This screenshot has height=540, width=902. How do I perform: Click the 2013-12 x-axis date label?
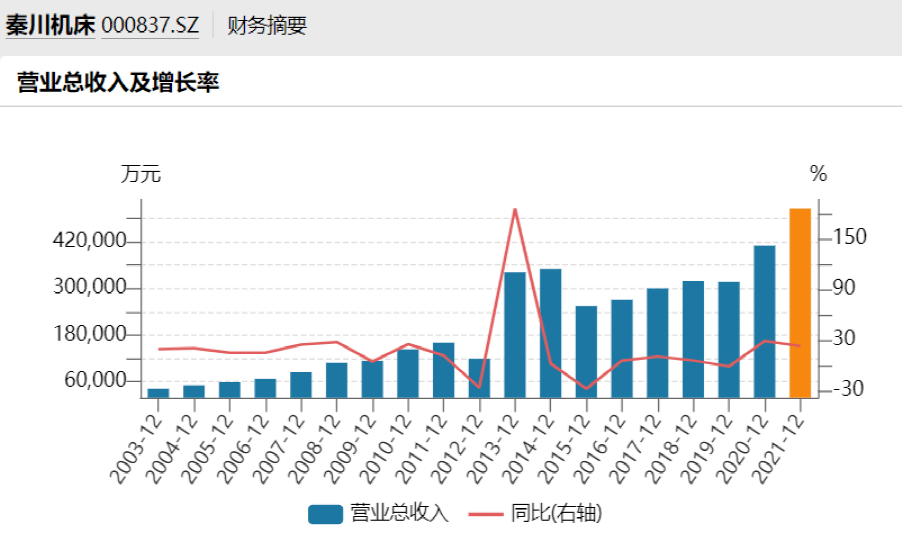coord(492,449)
